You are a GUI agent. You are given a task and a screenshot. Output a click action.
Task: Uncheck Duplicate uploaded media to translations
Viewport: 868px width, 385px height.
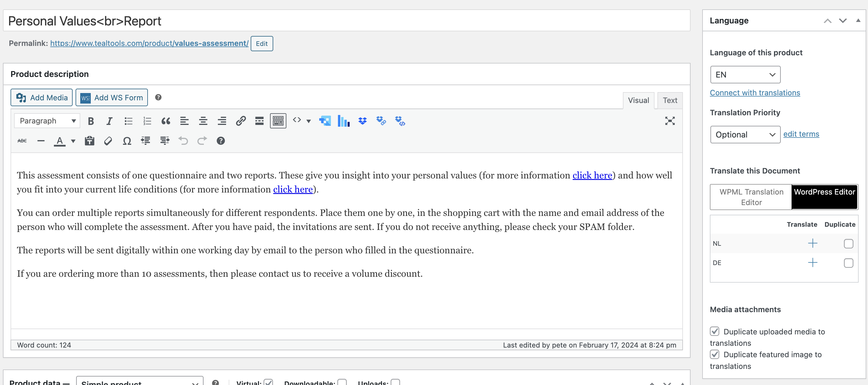714,331
